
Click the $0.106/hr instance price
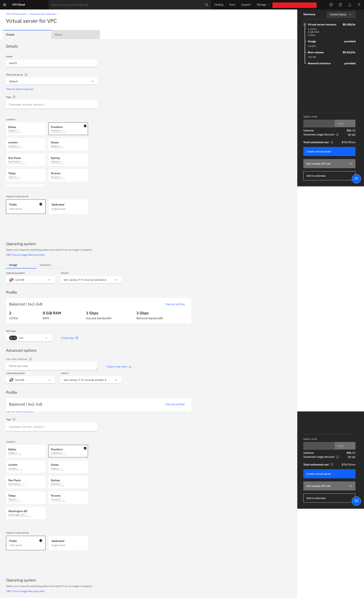349,24
